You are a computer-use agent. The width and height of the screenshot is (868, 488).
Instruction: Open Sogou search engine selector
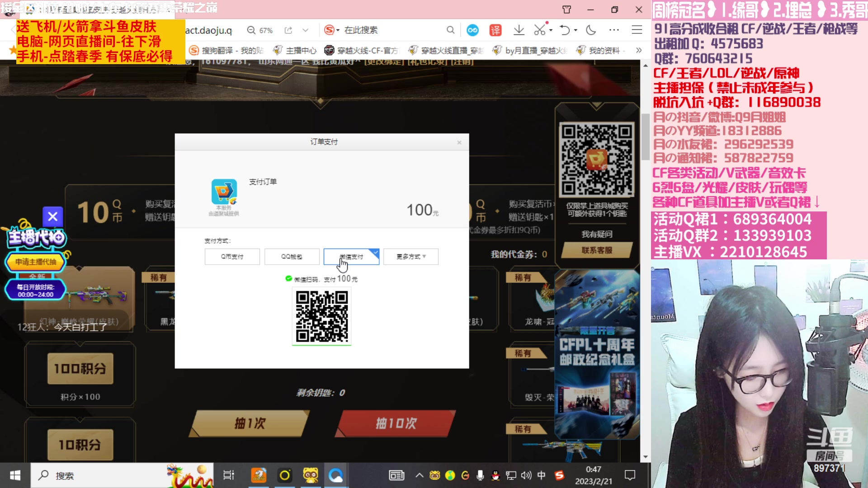331,30
